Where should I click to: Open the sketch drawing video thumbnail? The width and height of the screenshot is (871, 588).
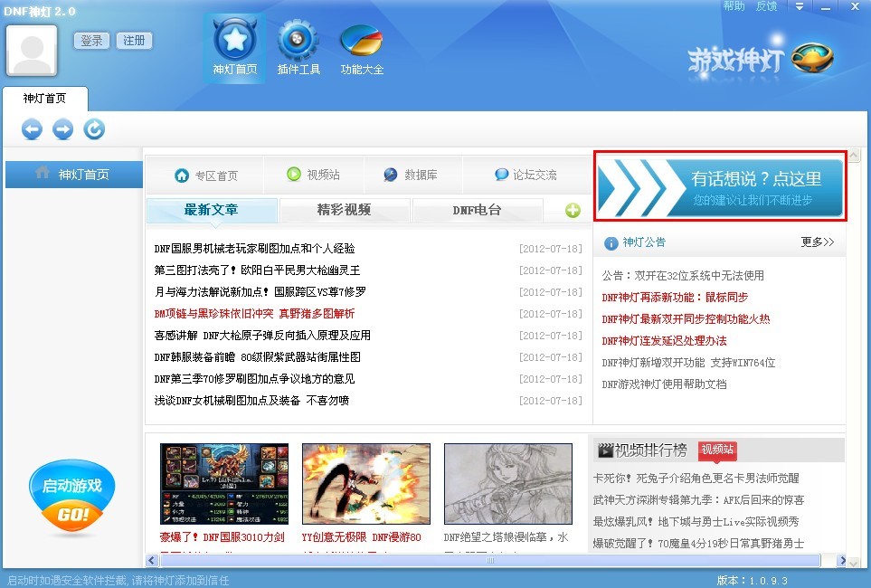508,484
